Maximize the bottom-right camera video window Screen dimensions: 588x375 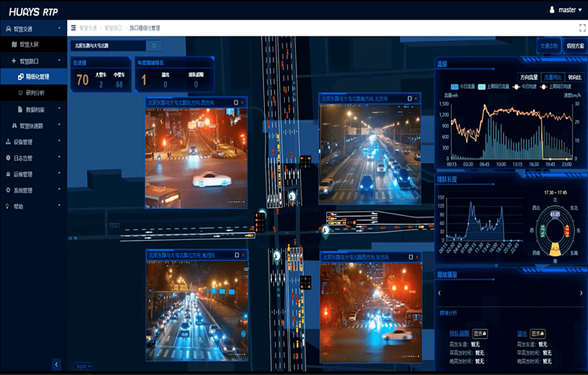click(411, 256)
